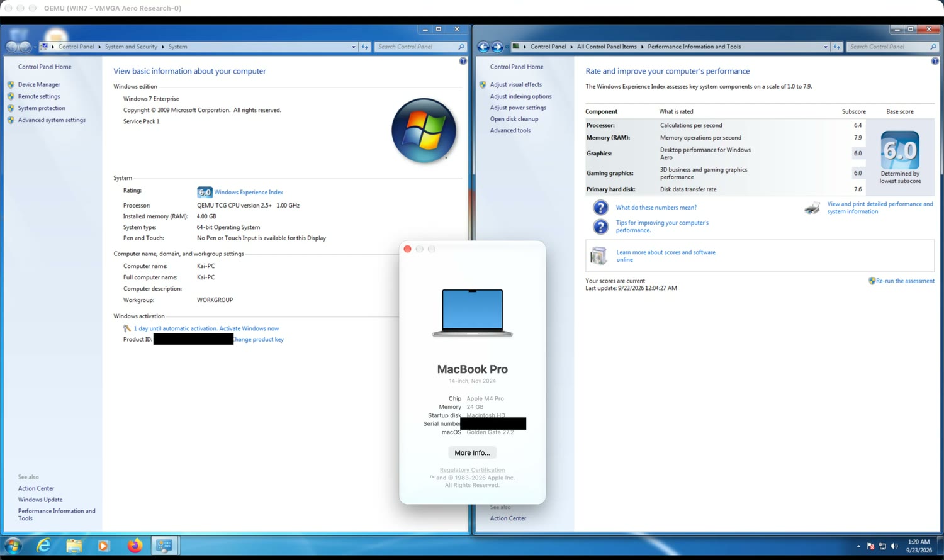Click the shield icon beside System protection
Image resolution: width=944 pixels, height=560 pixels.
click(11, 108)
